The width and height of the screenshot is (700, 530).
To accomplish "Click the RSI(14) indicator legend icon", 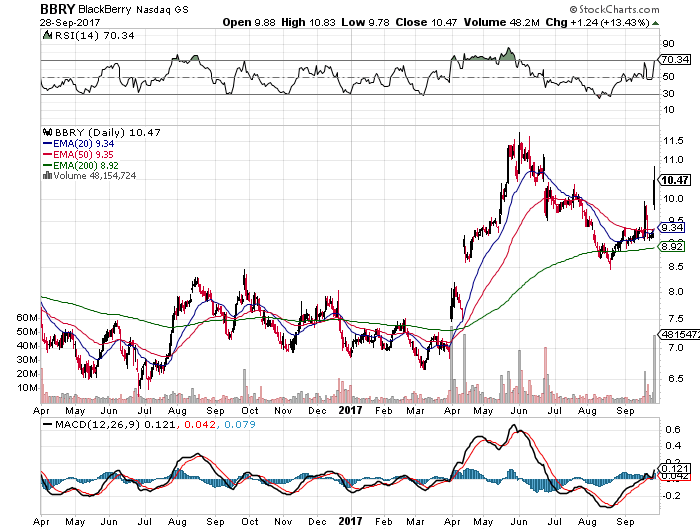I will [46, 36].
